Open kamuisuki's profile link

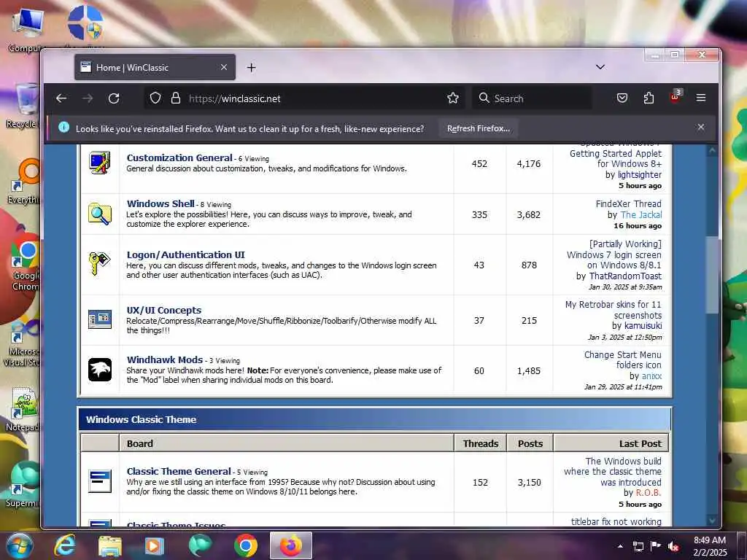pyautogui.click(x=643, y=326)
